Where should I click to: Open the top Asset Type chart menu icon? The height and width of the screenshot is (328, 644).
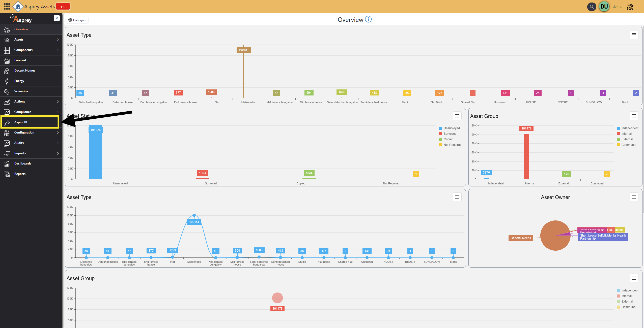[634, 35]
